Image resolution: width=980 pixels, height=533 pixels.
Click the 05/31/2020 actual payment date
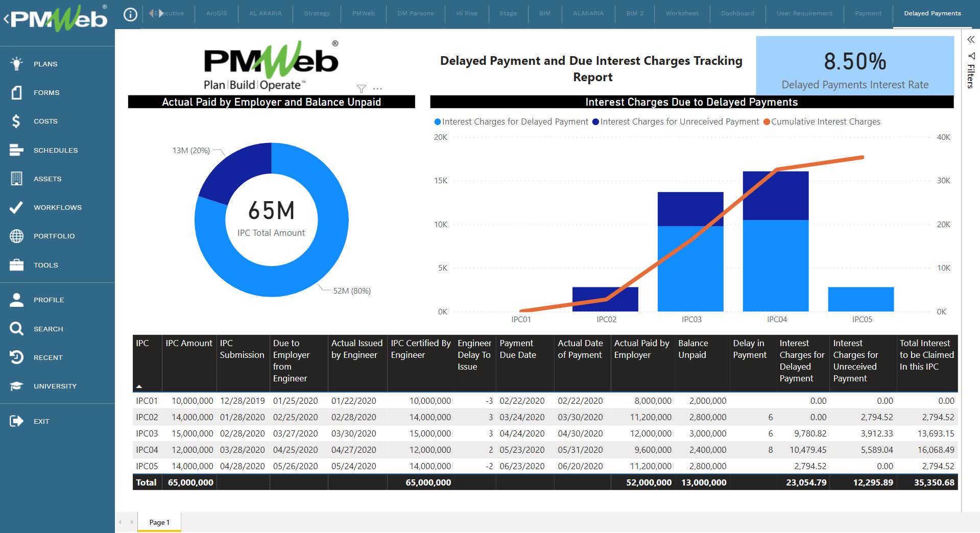tap(580, 450)
